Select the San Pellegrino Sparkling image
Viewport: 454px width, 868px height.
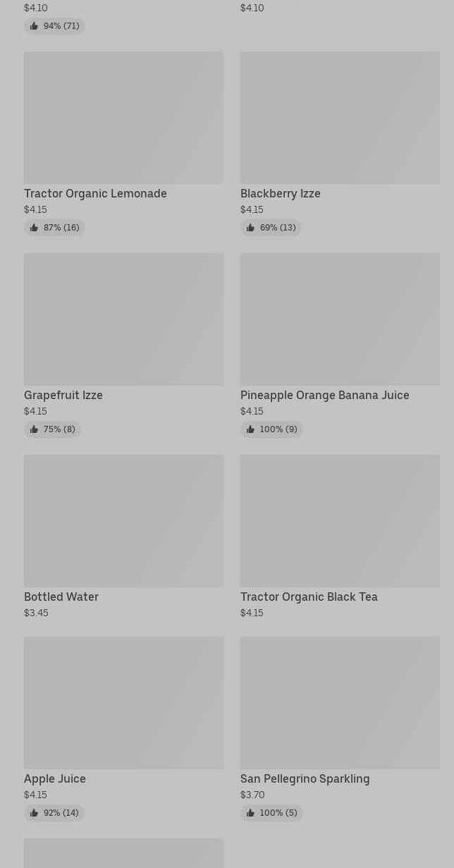[340, 703]
